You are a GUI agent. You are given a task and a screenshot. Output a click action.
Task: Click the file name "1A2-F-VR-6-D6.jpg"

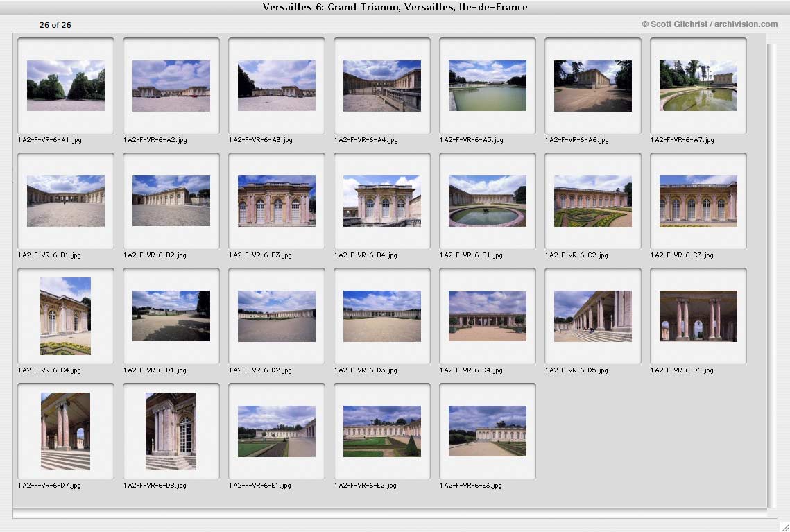682,370
